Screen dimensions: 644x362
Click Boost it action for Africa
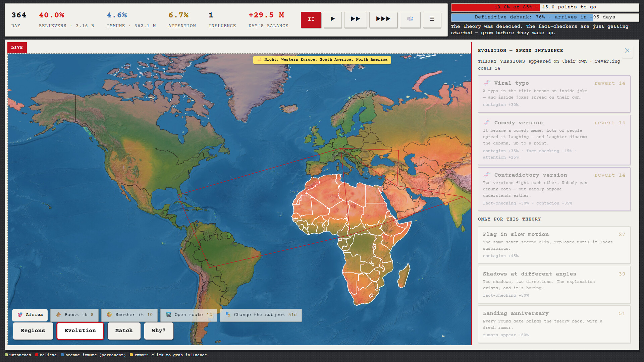click(x=74, y=315)
